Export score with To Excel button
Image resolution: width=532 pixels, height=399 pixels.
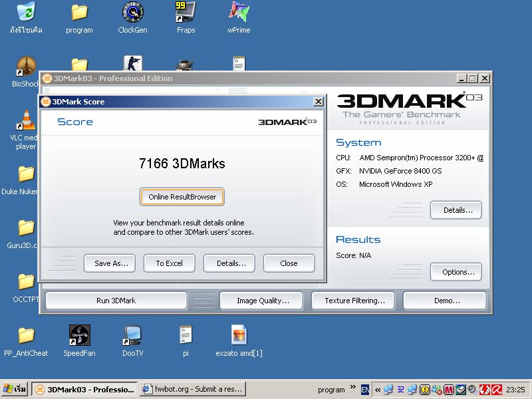170,263
